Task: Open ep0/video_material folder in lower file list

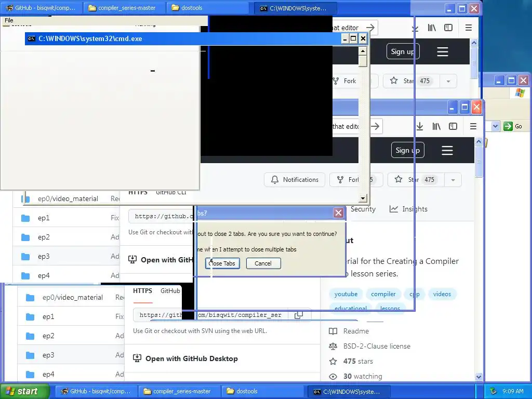Action: pos(72,298)
